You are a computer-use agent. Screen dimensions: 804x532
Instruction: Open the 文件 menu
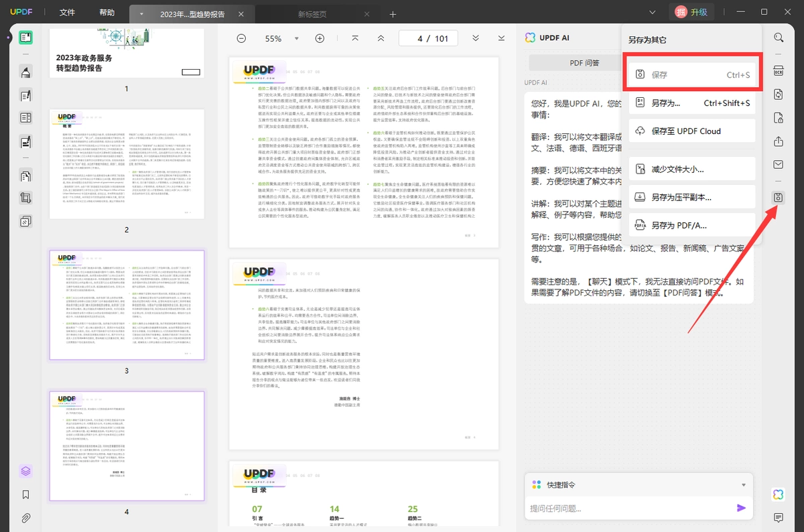(x=67, y=13)
